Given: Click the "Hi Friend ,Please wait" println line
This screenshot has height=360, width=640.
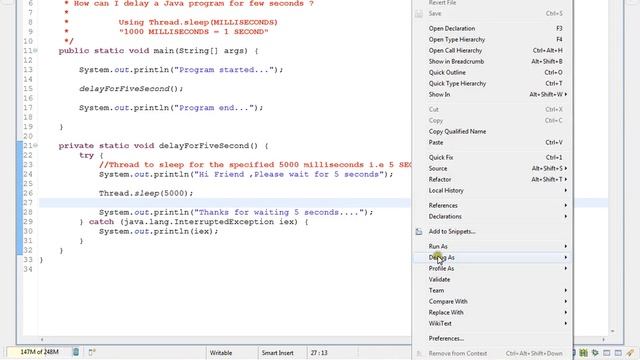Looking at the screenshot, I should point(246,174).
